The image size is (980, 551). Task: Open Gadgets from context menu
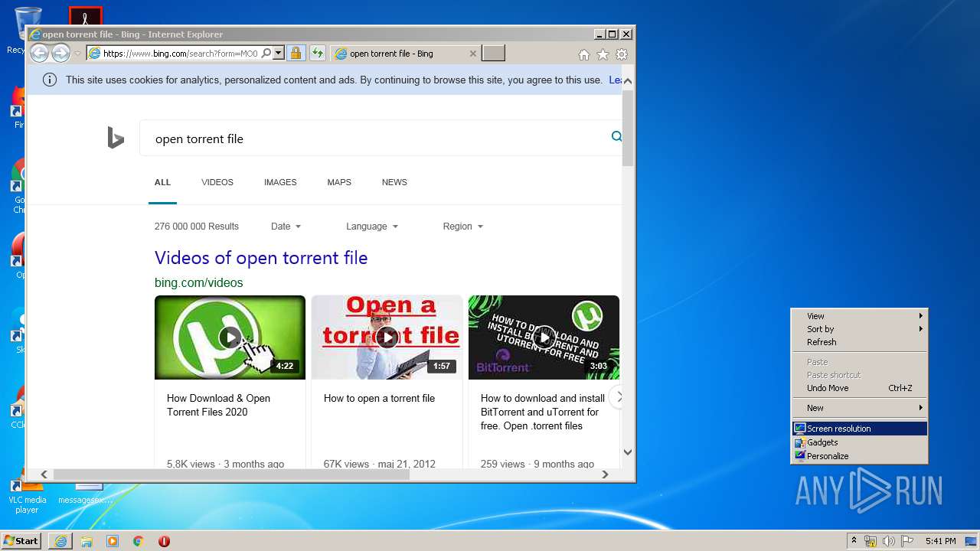(859, 442)
